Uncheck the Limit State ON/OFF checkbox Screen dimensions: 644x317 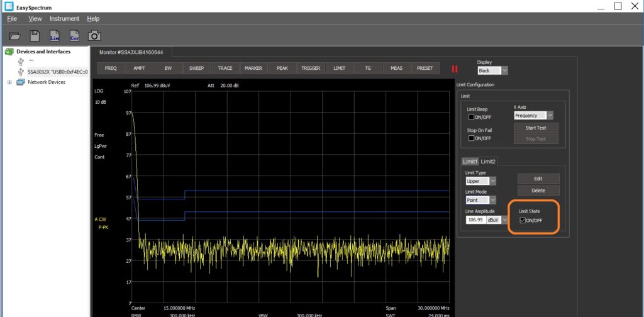click(522, 220)
